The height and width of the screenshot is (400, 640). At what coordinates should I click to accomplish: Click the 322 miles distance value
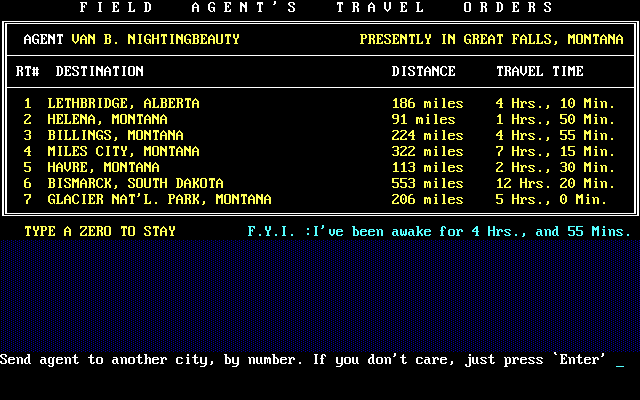(x=427, y=151)
